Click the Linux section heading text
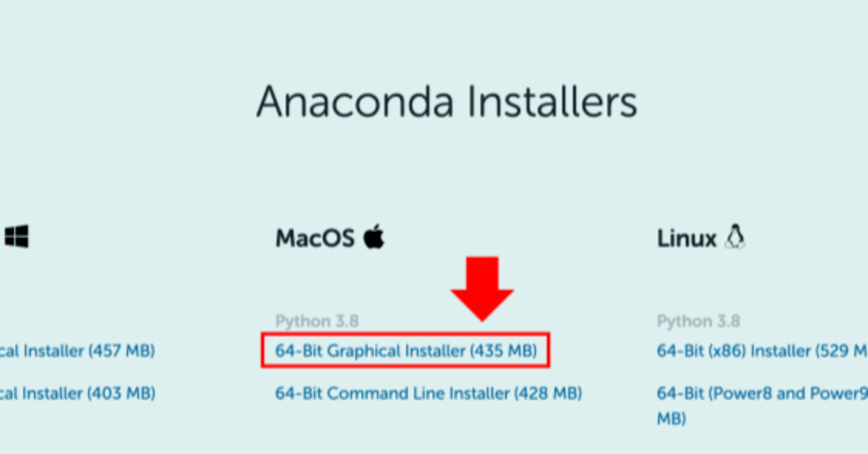868x454 pixels. point(686,239)
